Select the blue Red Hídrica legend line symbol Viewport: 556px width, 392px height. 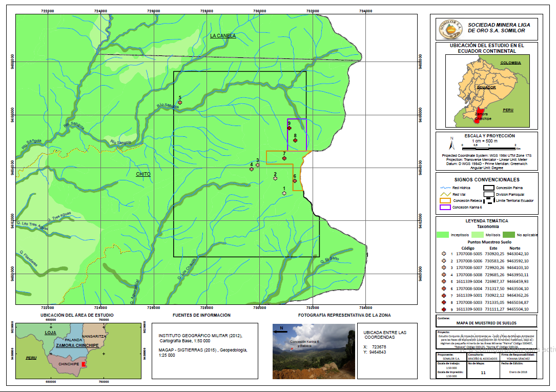445,188
